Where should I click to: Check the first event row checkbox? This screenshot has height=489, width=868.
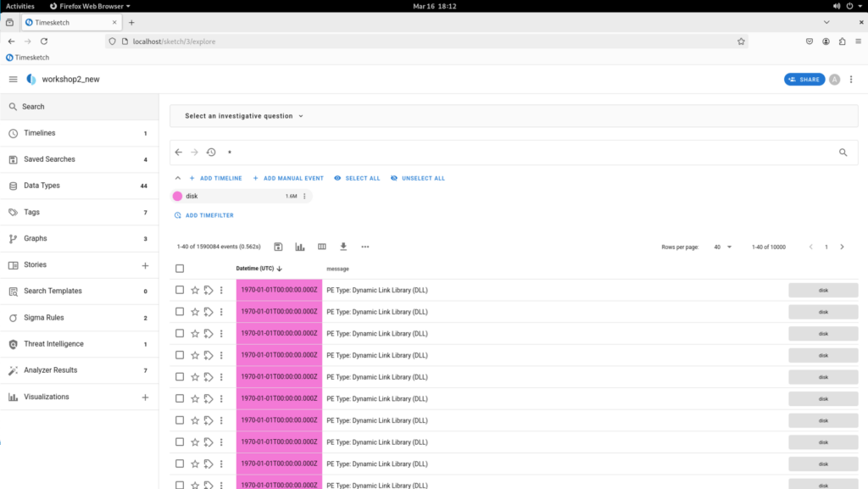coord(180,290)
